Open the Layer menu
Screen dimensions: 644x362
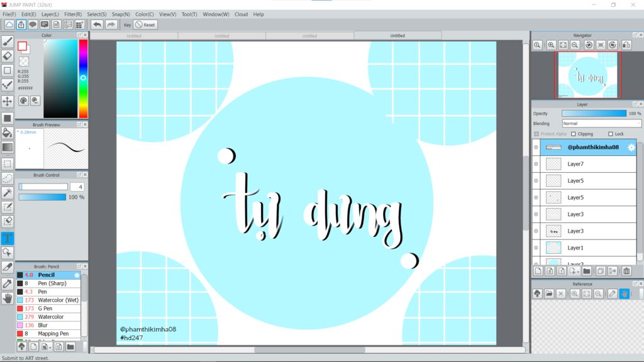point(50,14)
